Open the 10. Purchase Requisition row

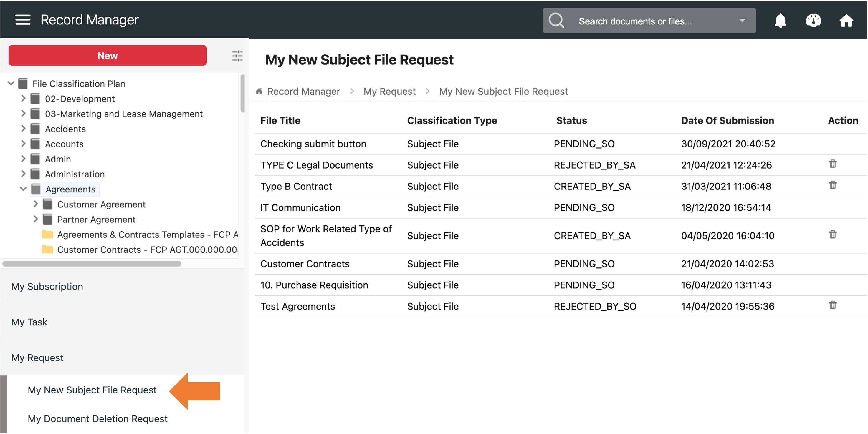point(561,285)
